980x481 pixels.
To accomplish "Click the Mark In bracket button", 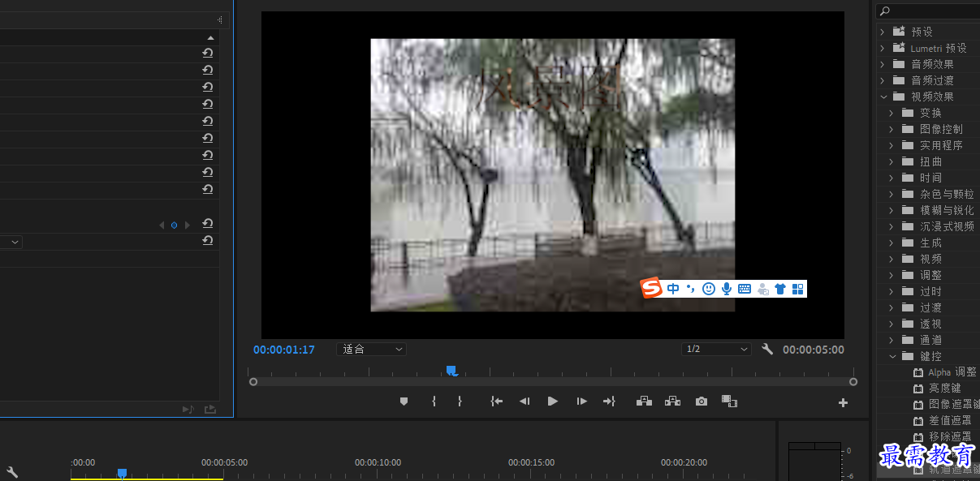I will tap(434, 402).
